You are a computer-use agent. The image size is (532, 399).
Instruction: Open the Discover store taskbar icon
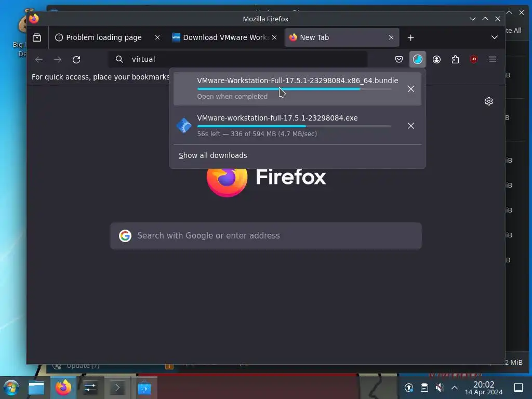[x=144, y=388]
